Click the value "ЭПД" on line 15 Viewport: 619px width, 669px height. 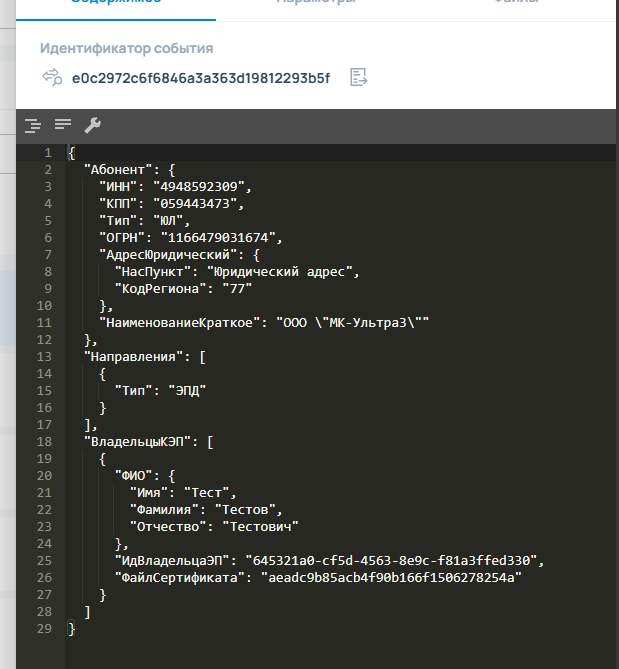(187, 391)
